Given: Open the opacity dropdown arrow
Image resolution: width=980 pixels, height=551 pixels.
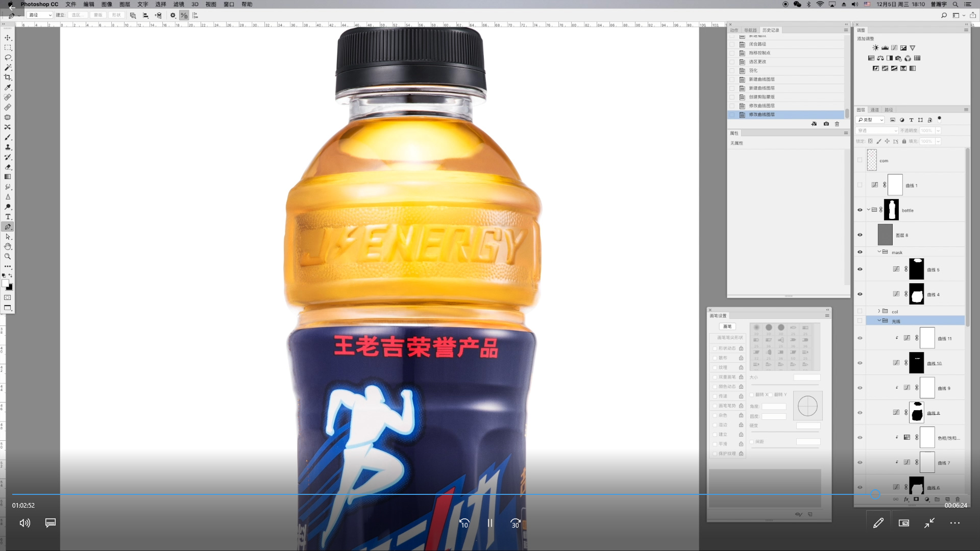Looking at the screenshot, I should [x=938, y=131].
